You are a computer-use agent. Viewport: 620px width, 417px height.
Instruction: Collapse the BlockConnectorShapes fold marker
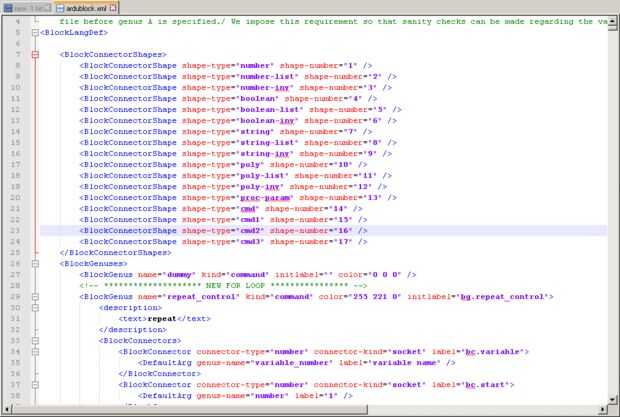35,55
